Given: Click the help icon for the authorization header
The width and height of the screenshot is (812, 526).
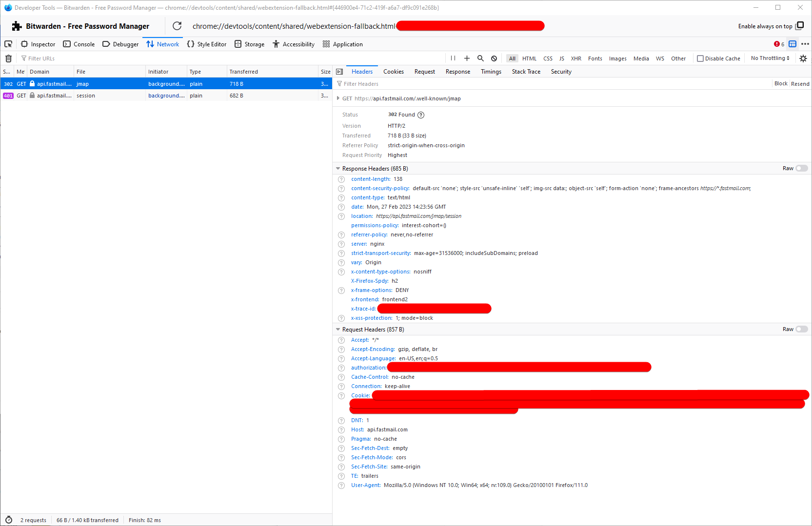Looking at the screenshot, I should 341,368.
